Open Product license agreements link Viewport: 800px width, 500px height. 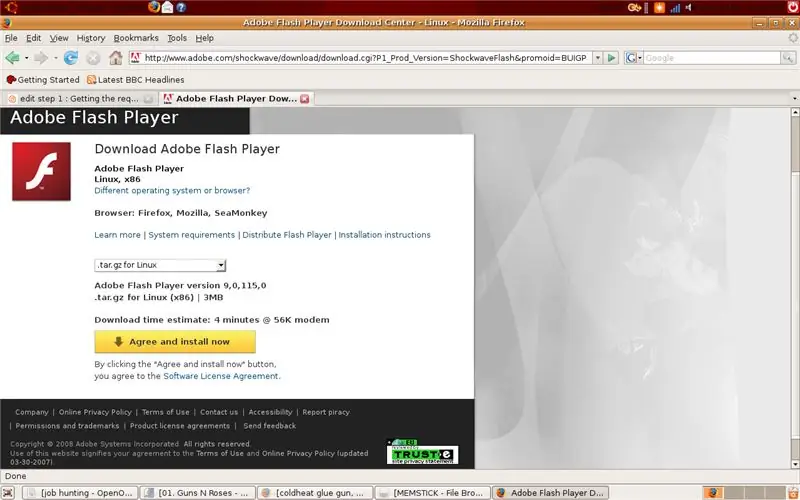click(180, 426)
